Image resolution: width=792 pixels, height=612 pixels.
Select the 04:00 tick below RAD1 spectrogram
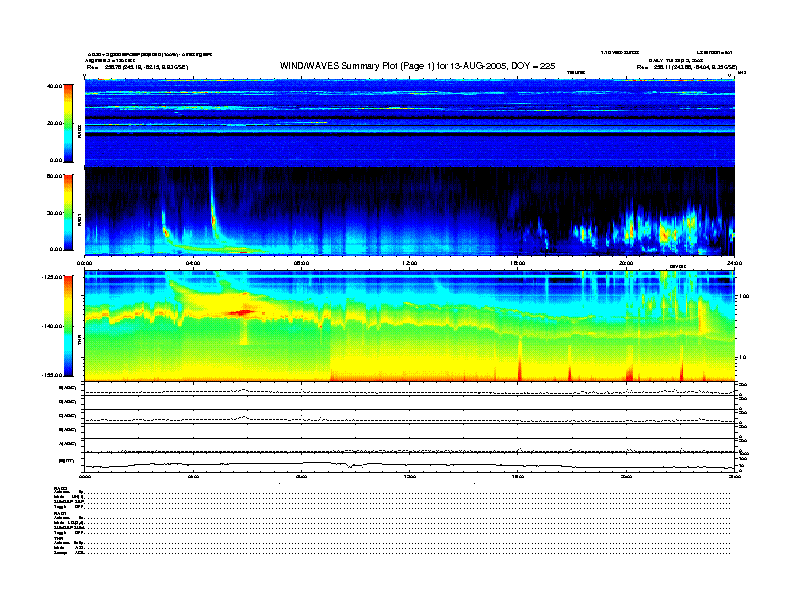(x=193, y=263)
